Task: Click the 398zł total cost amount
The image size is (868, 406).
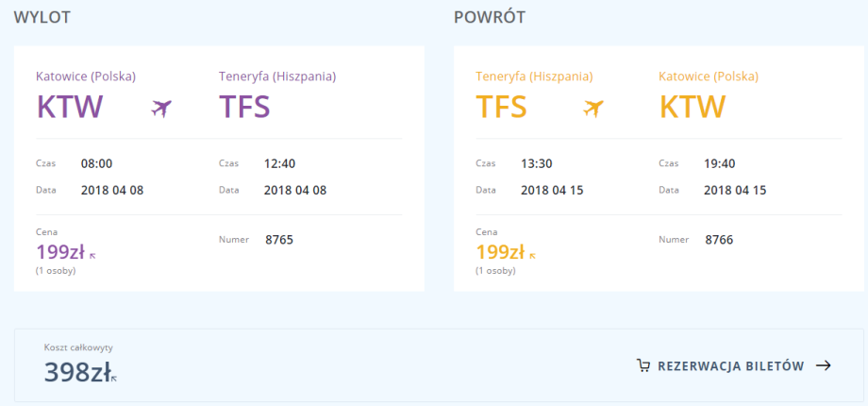Action: pos(75,372)
